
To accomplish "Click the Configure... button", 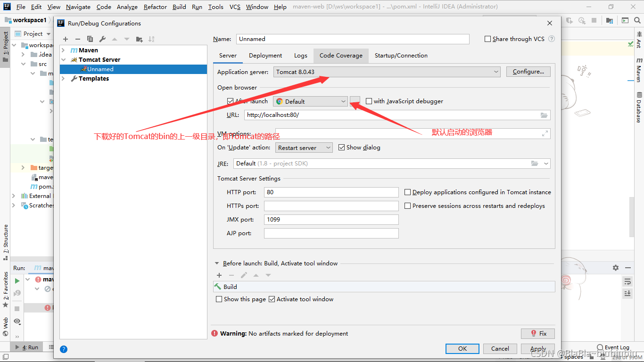I will [528, 72].
